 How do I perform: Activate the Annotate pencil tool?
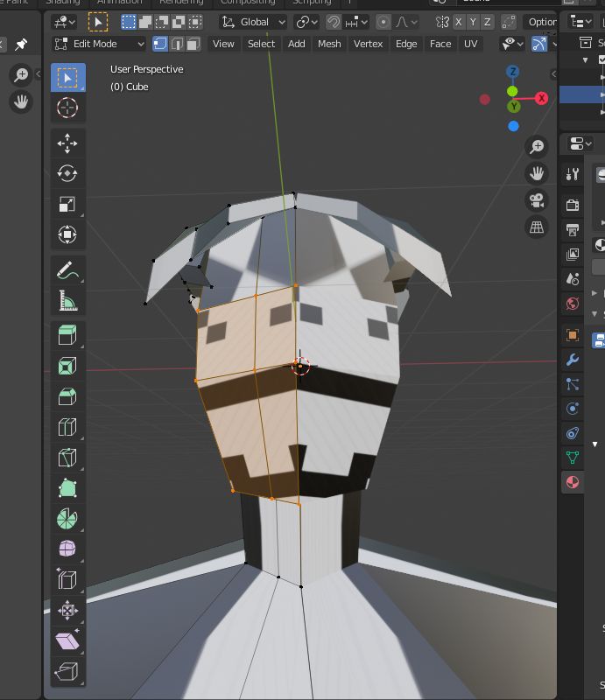67,270
